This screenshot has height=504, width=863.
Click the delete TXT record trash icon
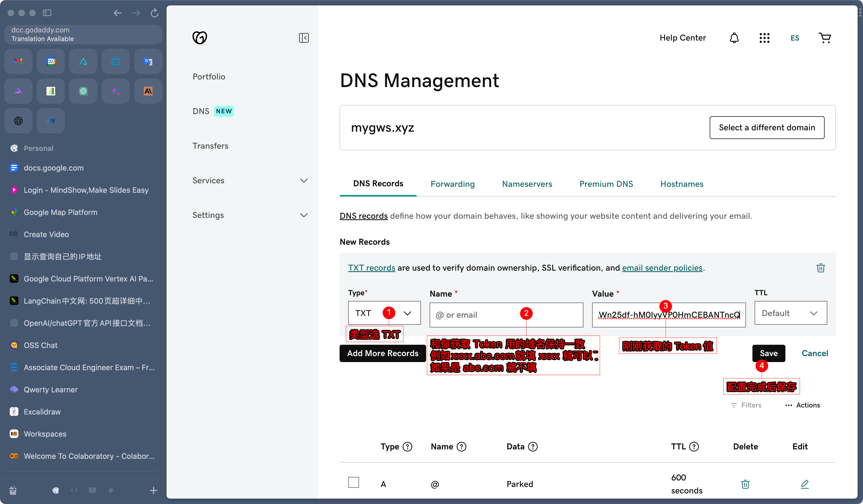click(x=821, y=268)
